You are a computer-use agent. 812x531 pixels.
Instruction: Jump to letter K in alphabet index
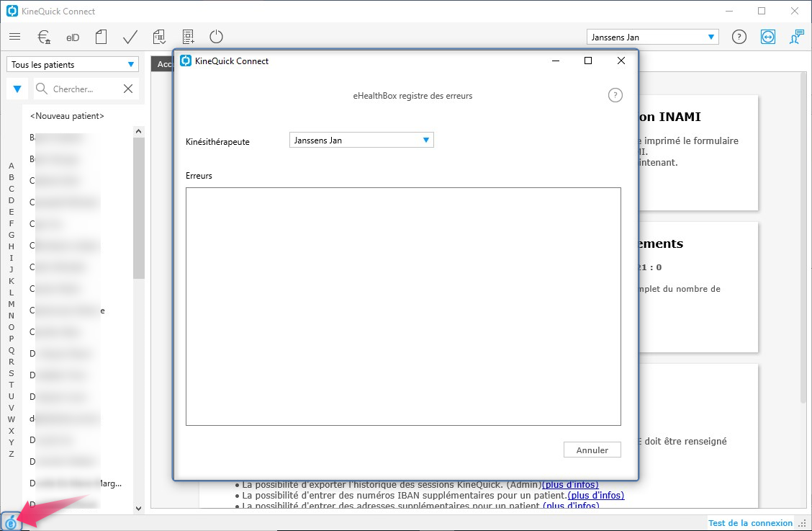coord(12,281)
